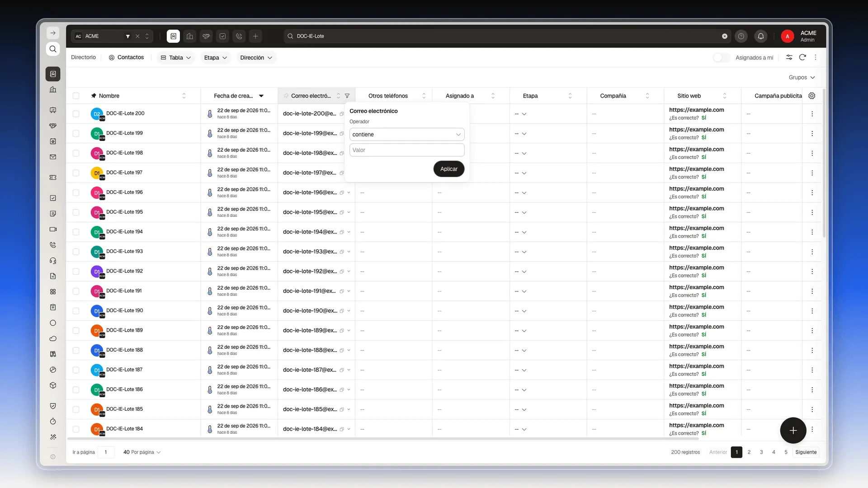Click the Valor input field
Image resolution: width=868 pixels, height=488 pixels.
click(407, 150)
